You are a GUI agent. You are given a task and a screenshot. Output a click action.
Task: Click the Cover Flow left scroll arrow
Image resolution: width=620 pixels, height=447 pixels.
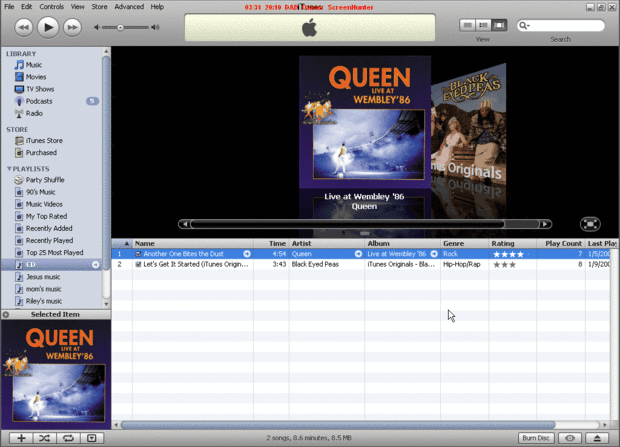coord(184,224)
